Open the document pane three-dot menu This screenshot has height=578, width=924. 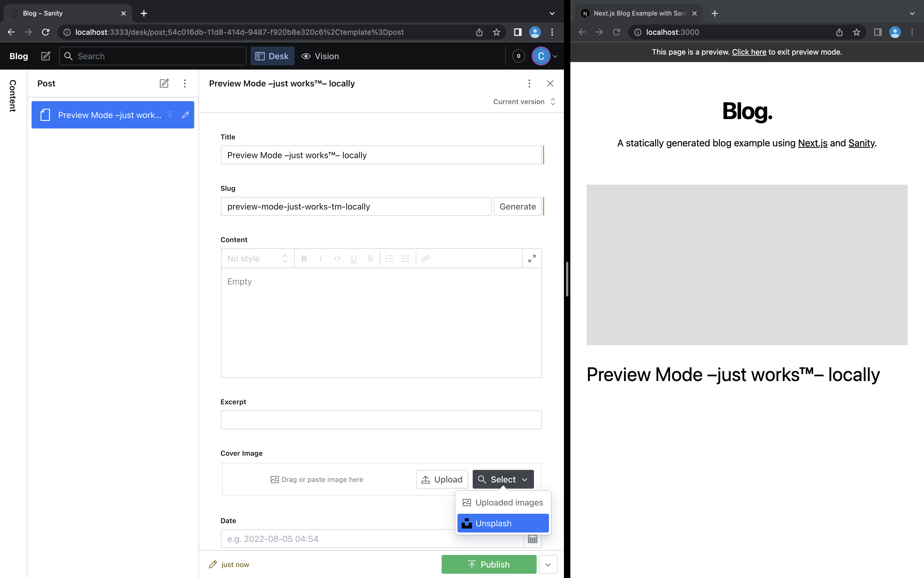pyautogui.click(x=529, y=83)
